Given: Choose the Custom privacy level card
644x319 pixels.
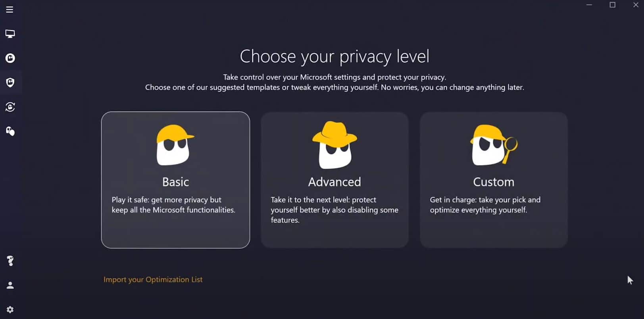Looking at the screenshot, I should click(494, 180).
